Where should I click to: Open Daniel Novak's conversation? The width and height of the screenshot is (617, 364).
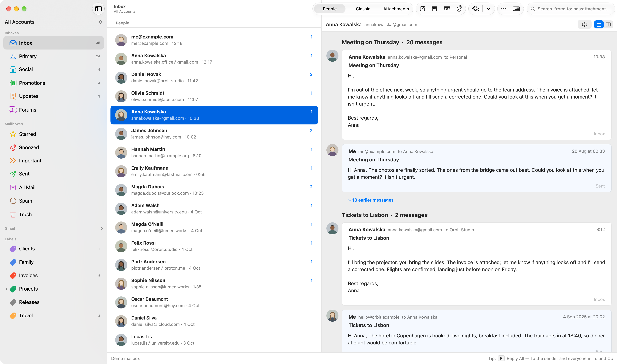coord(214,77)
